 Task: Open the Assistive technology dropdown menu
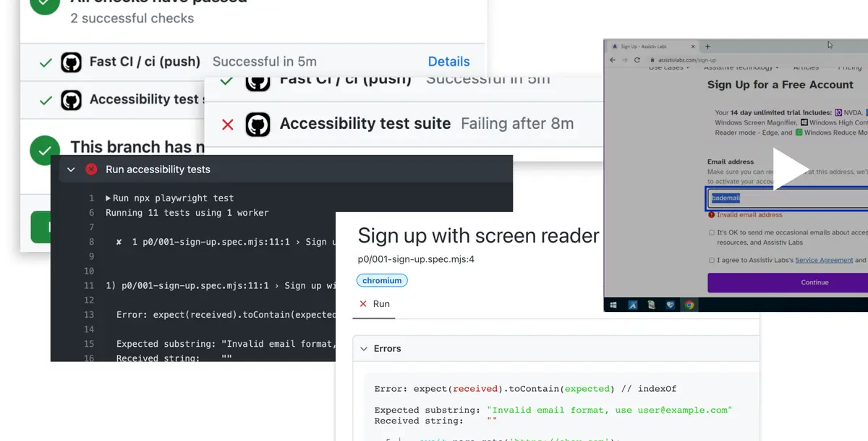740,68
